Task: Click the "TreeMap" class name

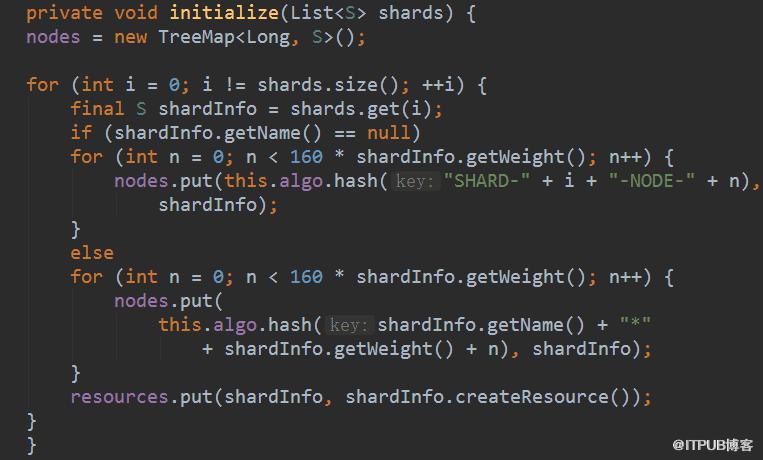Action: coord(197,37)
